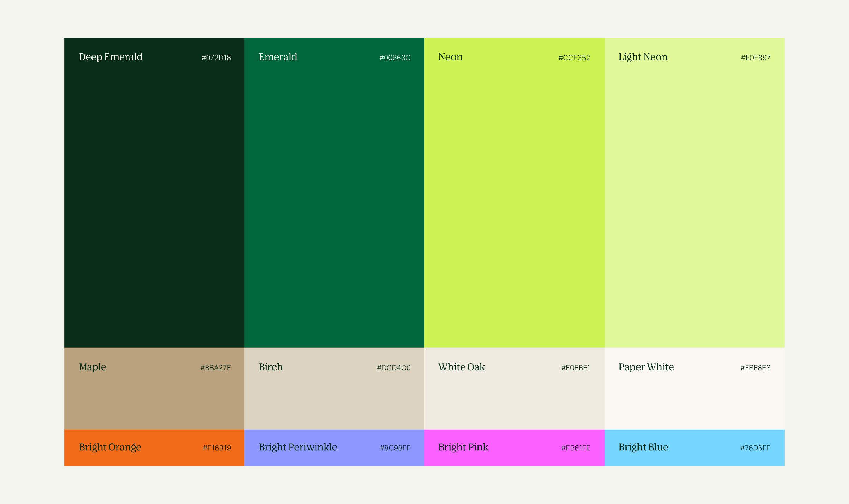The height and width of the screenshot is (504, 849).
Task: Click the #8C98FF hex label
Action: 395,448
